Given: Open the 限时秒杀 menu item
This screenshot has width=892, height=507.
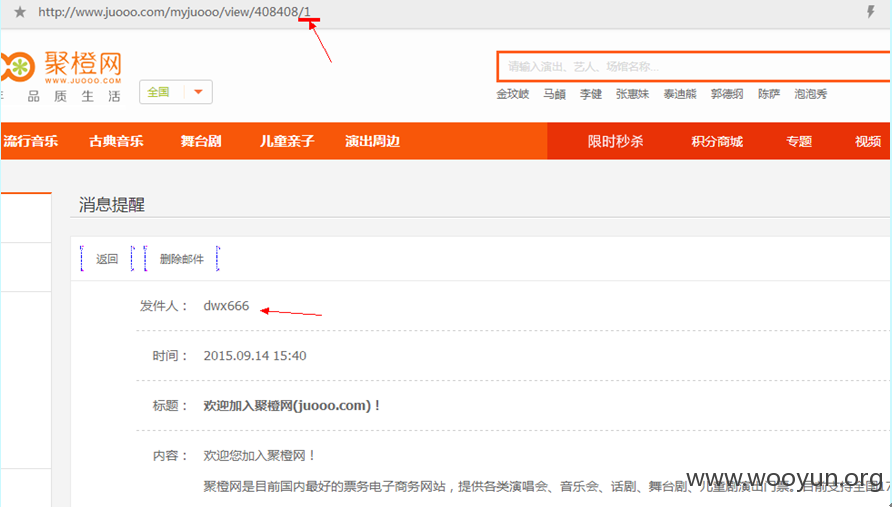Looking at the screenshot, I should (616, 142).
